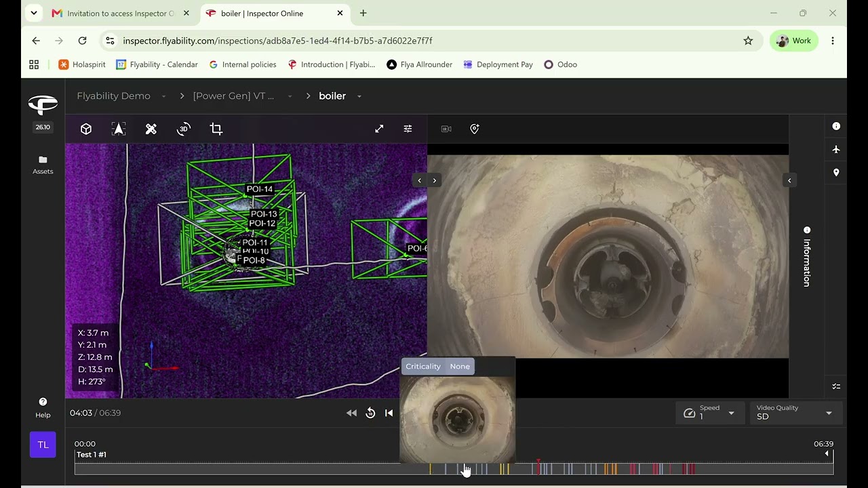
Task: Reload the page
Action: (82, 41)
